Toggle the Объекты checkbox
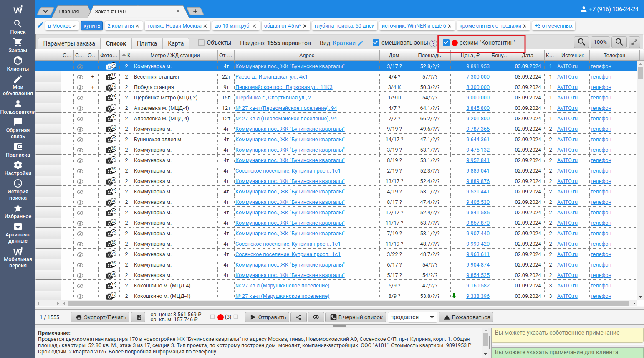This screenshot has width=644, height=358. (201, 43)
